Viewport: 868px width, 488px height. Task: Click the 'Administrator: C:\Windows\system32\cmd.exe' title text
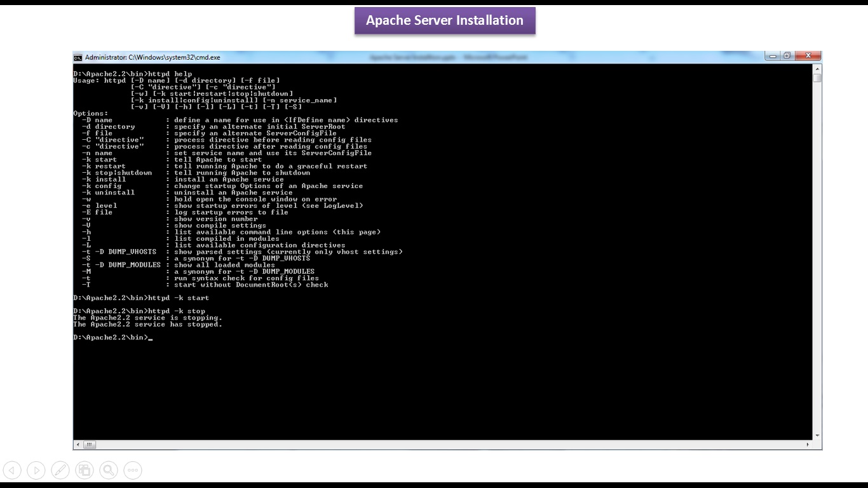click(153, 57)
